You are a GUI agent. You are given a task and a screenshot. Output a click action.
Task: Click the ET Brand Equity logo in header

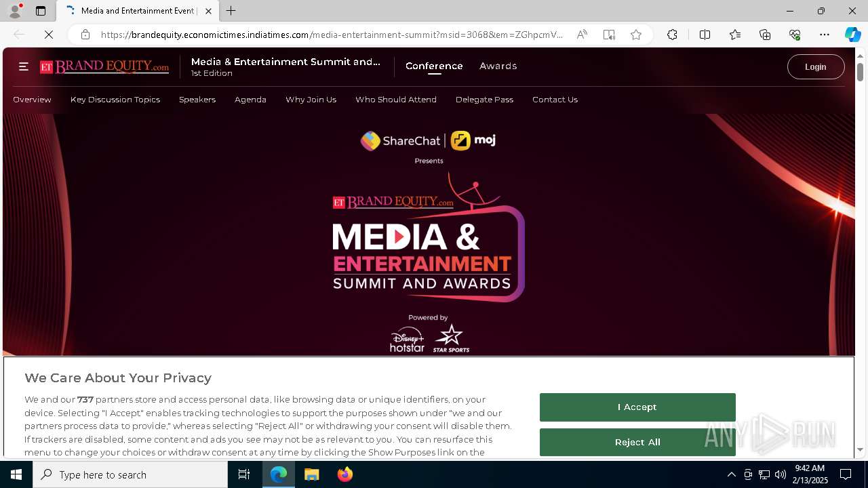(104, 66)
